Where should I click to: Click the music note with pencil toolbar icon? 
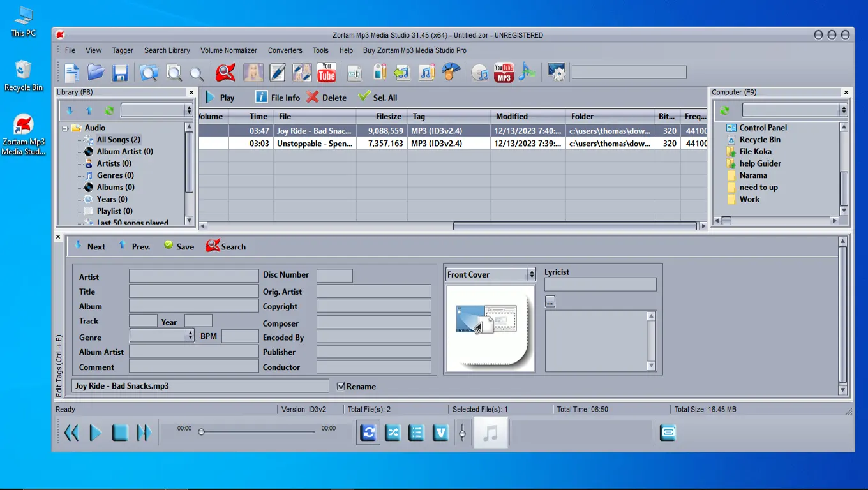426,73
